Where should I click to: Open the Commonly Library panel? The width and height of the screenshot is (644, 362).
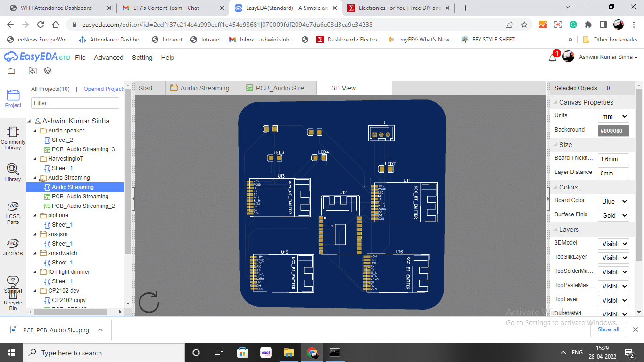[13, 138]
